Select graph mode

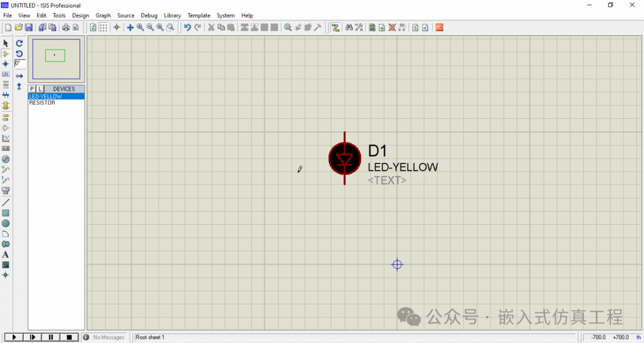6,138
